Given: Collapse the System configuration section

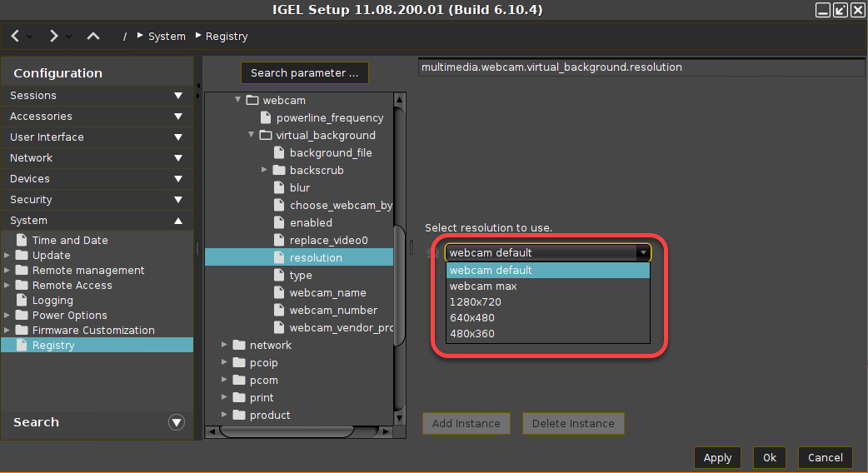Looking at the screenshot, I should 177,221.
